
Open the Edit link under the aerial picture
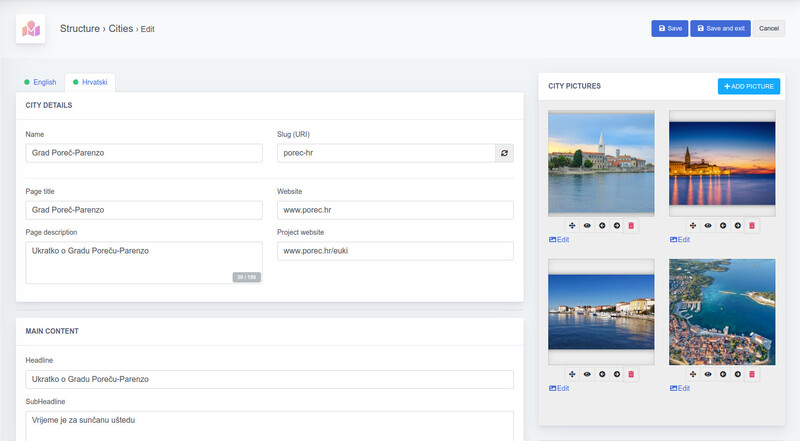pos(679,388)
